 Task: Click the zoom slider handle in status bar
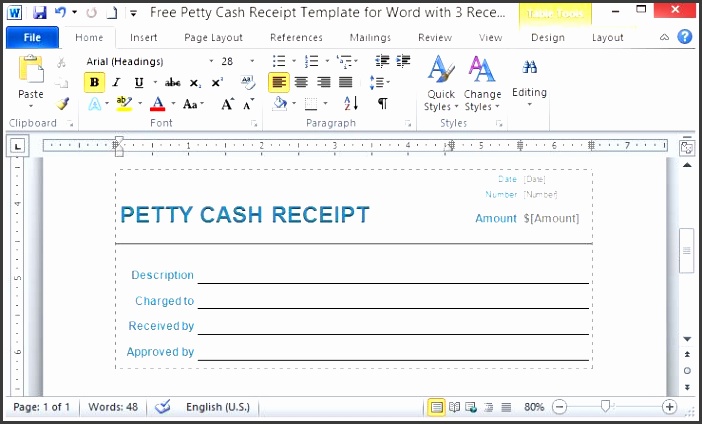pos(605,407)
